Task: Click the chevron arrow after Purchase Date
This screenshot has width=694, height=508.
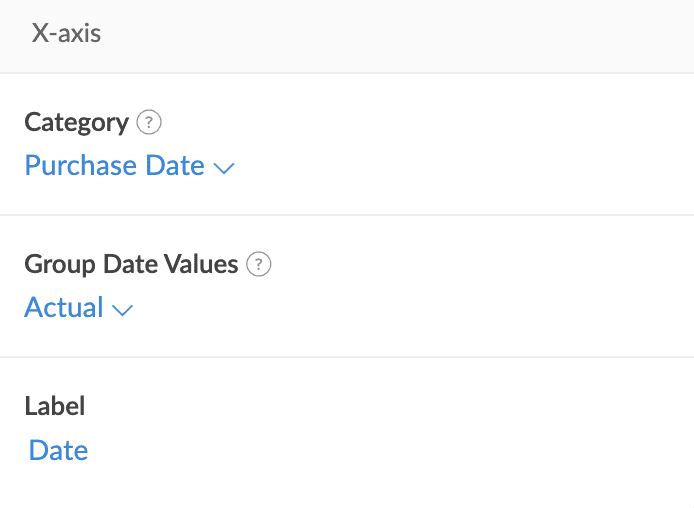Action: click(x=224, y=168)
